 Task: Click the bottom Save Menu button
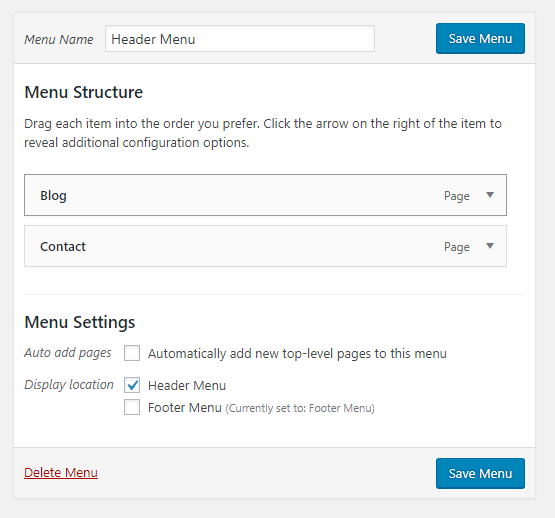point(480,473)
